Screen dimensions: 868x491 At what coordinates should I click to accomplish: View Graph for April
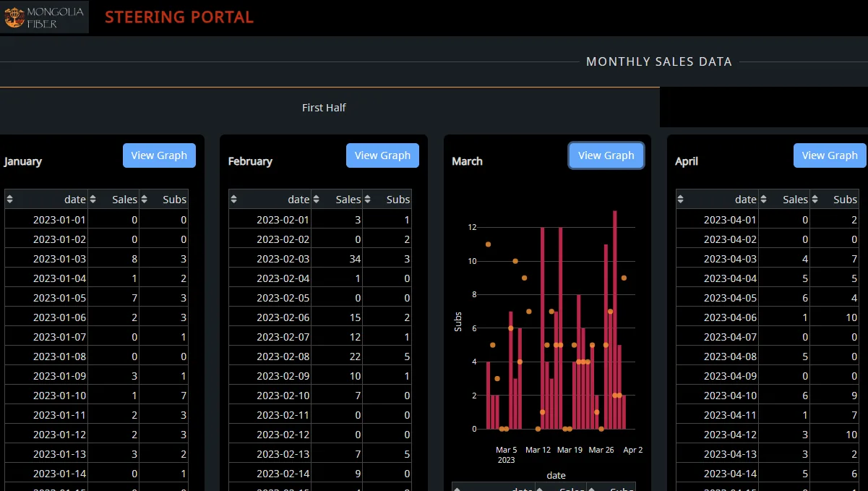(830, 155)
